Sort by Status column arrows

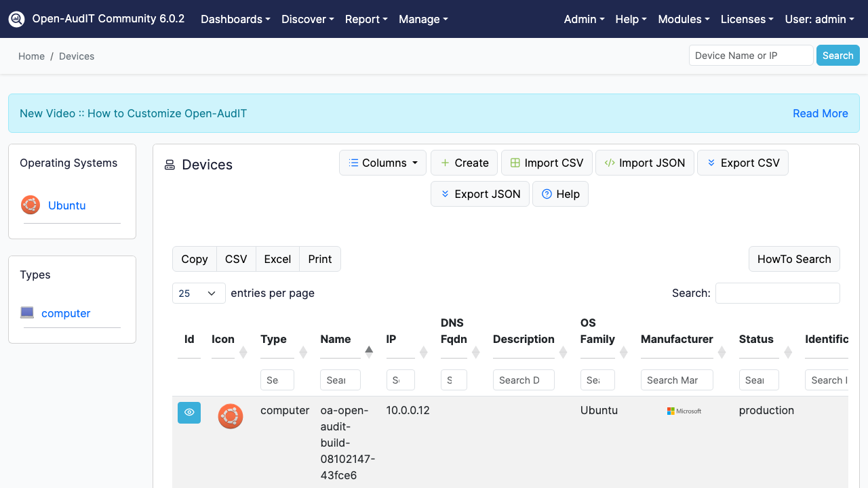pos(788,352)
